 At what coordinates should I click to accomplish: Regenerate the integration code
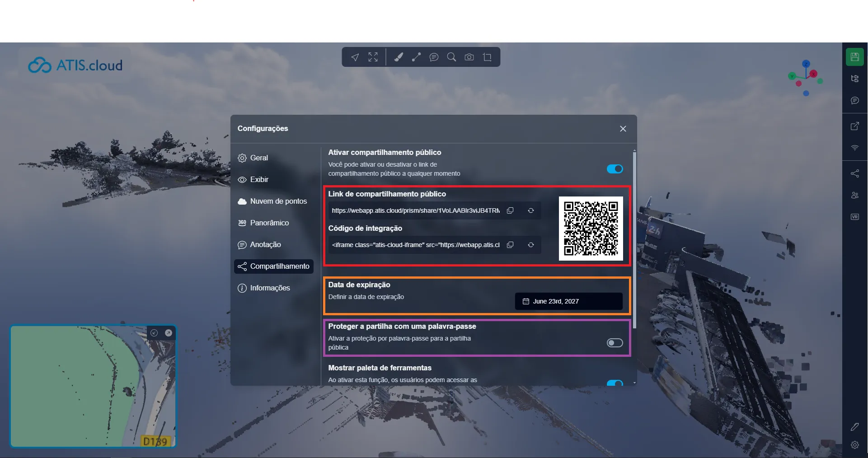point(531,245)
